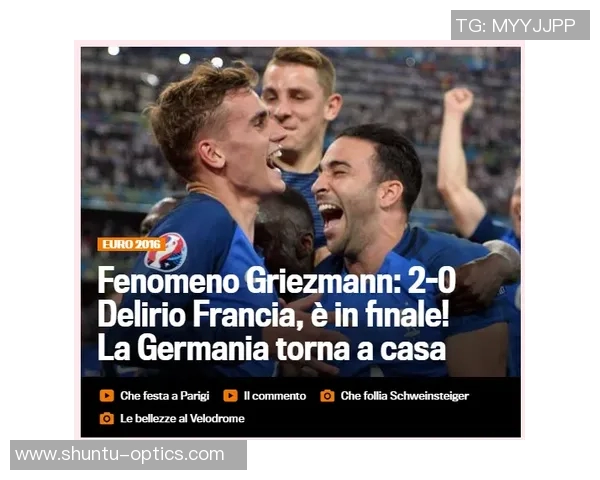This screenshot has height=480, width=600.
Task: Click the TG: MYYJJPP gray label
Action: click(520, 25)
